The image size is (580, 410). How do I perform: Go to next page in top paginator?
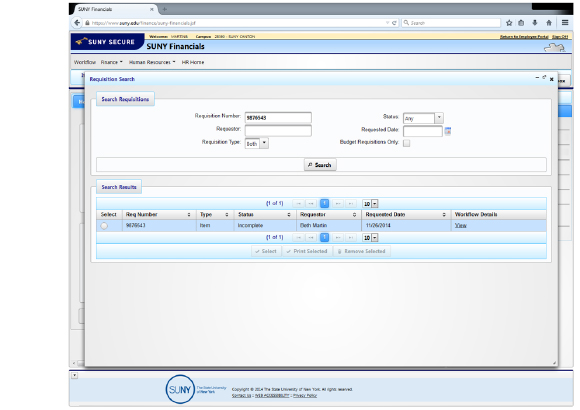pos(338,204)
